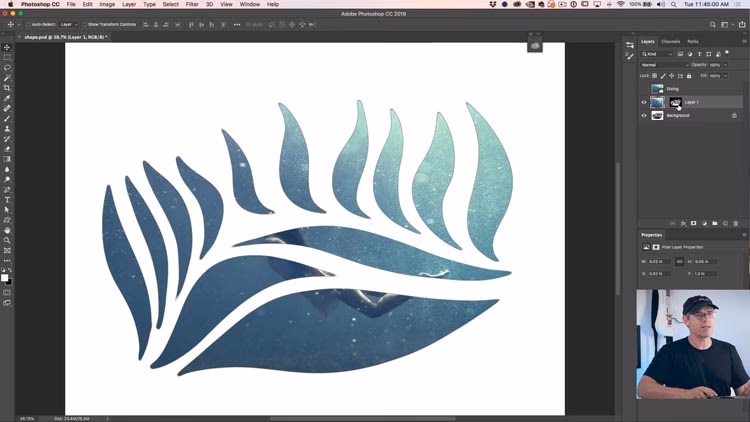The height and width of the screenshot is (422, 750).
Task: Delete layer using the trash icon
Action: coord(737,223)
